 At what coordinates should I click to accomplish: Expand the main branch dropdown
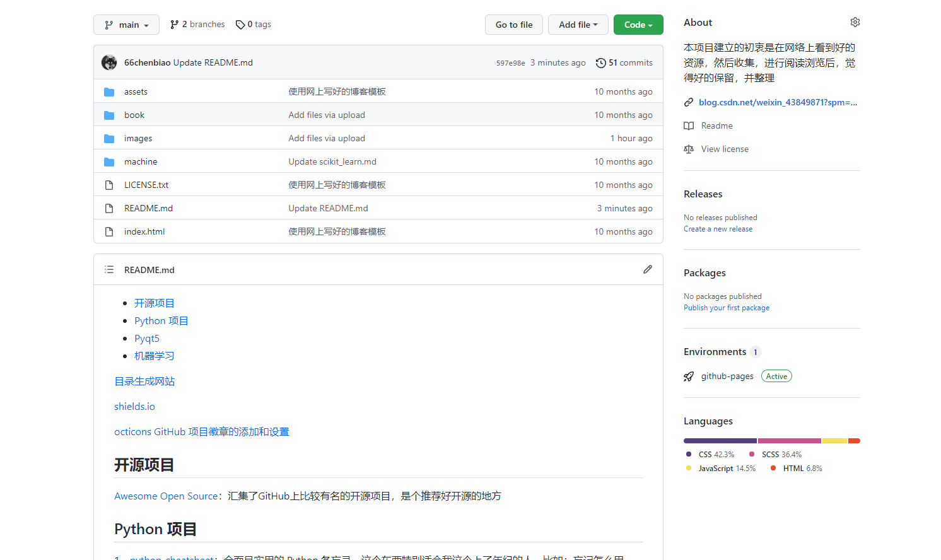[126, 25]
